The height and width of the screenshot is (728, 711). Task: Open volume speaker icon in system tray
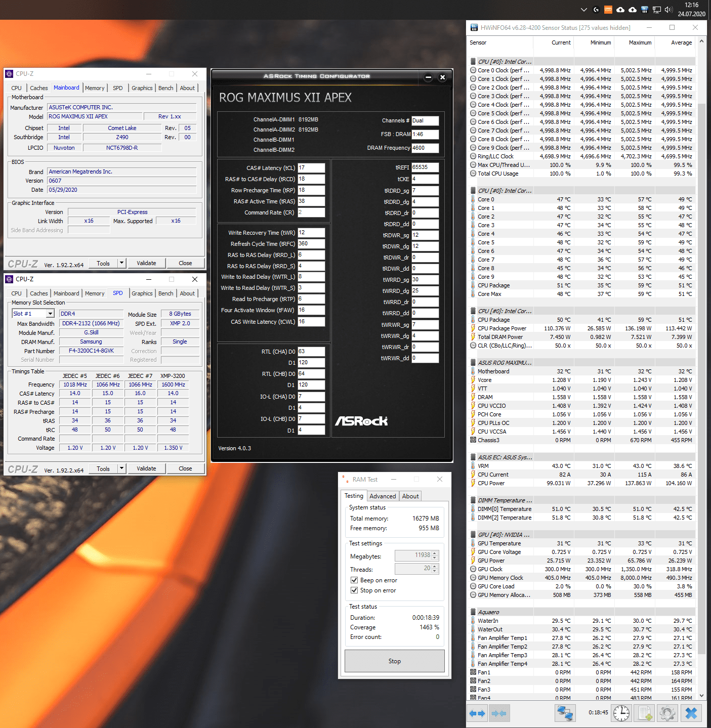click(668, 10)
